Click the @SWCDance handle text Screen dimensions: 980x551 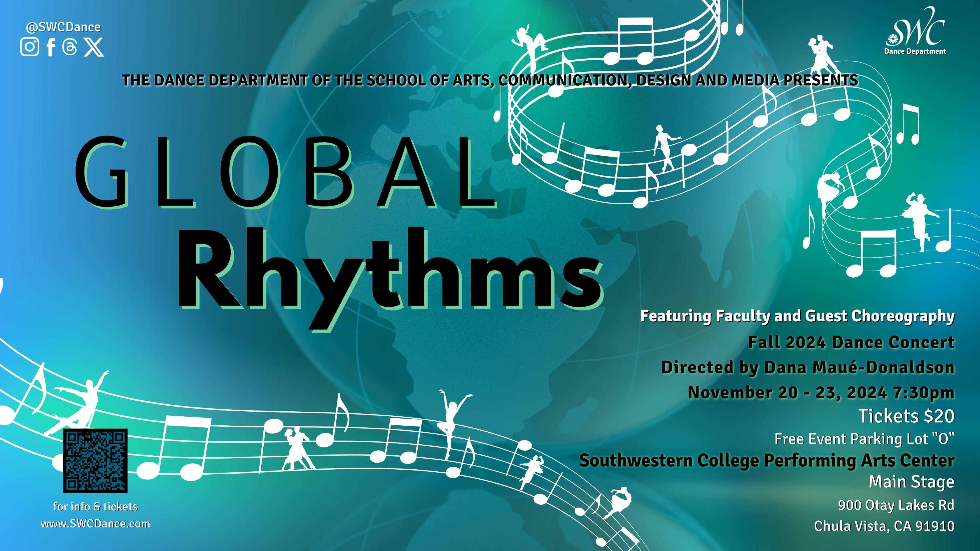[x=63, y=27]
